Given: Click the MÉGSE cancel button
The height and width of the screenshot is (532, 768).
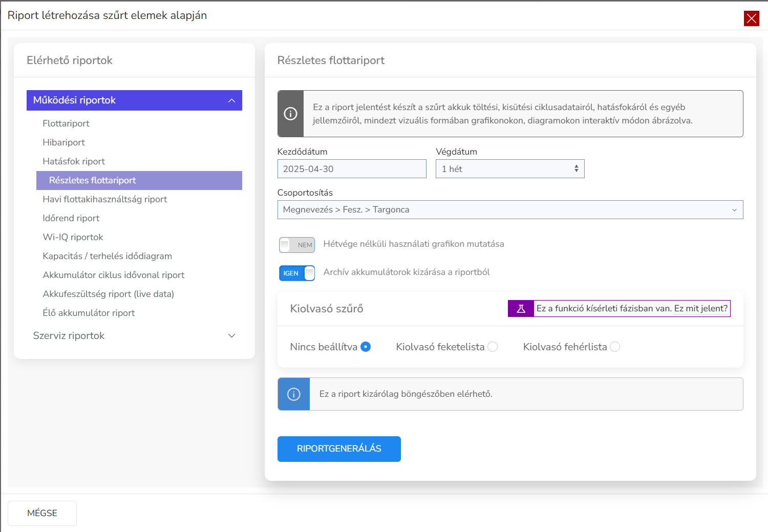Looking at the screenshot, I should [x=42, y=513].
